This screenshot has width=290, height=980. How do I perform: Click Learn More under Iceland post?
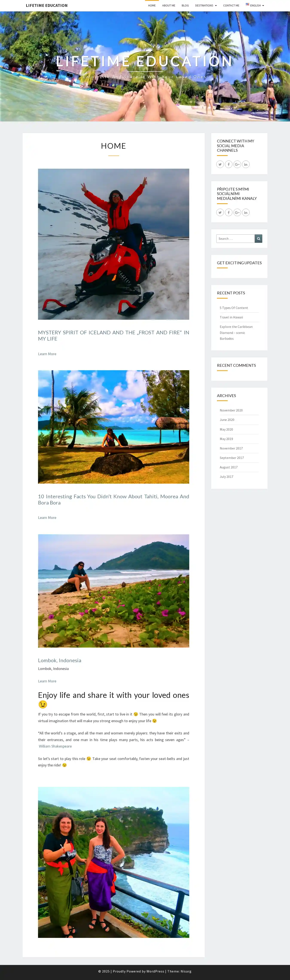pyautogui.click(x=47, y=354)
